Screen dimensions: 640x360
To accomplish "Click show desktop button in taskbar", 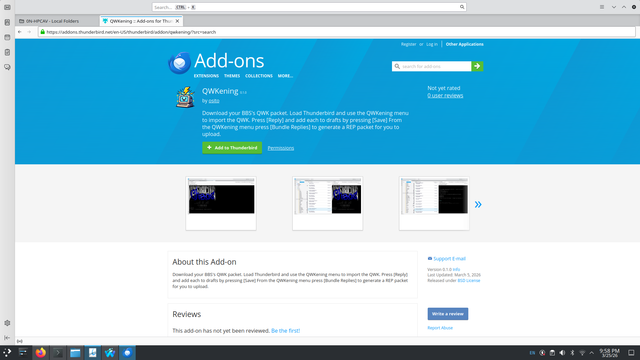I will click(631, 353).
